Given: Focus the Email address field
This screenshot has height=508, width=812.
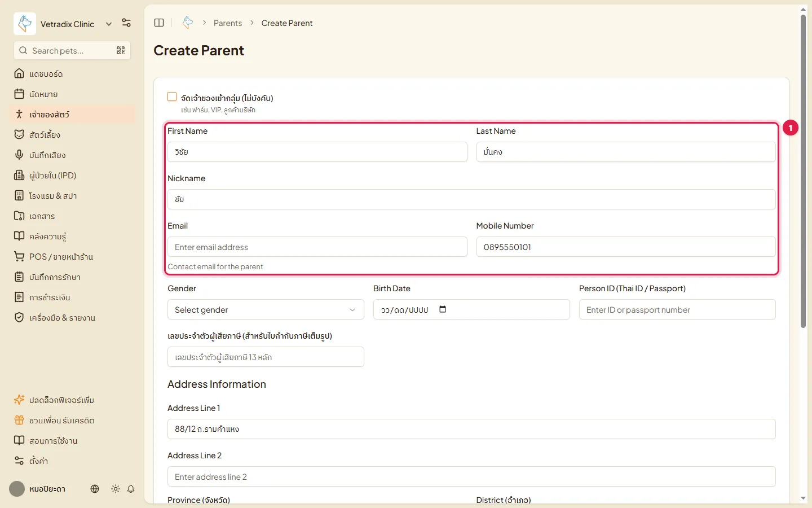Looking at the screenshot, I should (317, 247).
